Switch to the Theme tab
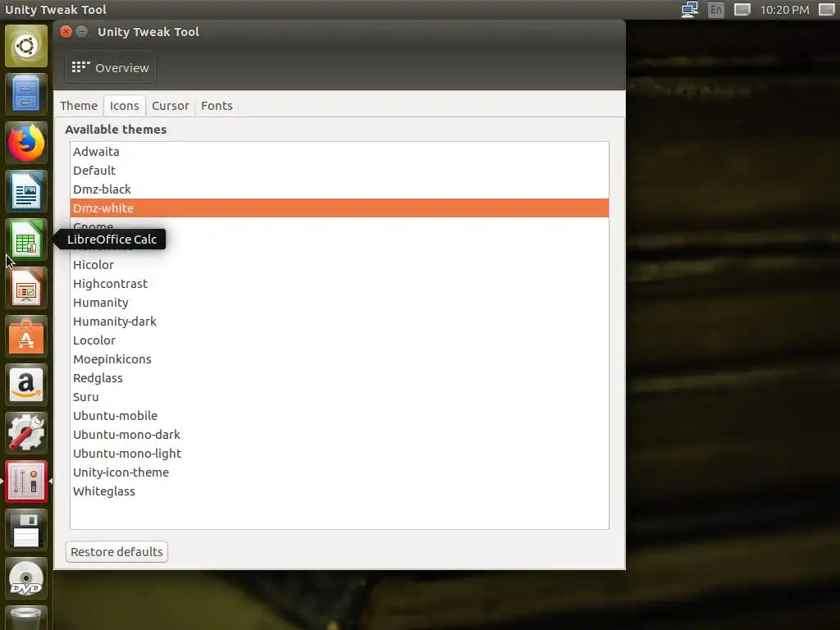 [79, 106]
